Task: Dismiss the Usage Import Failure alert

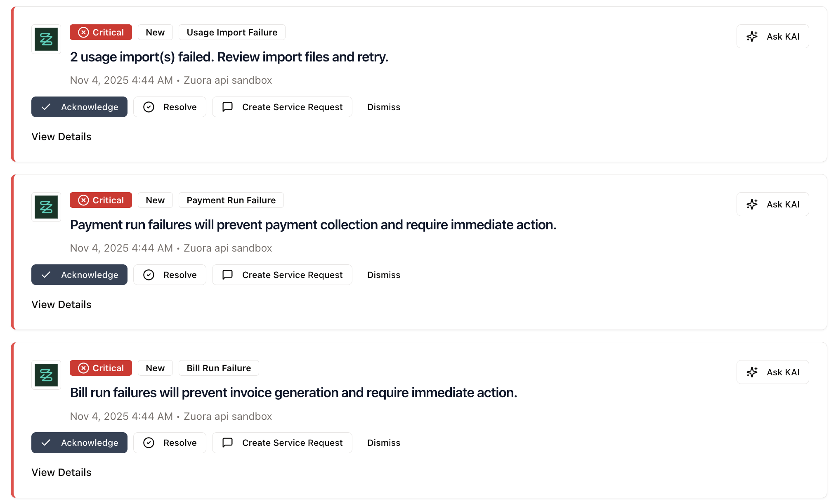Action: (383, 107)
